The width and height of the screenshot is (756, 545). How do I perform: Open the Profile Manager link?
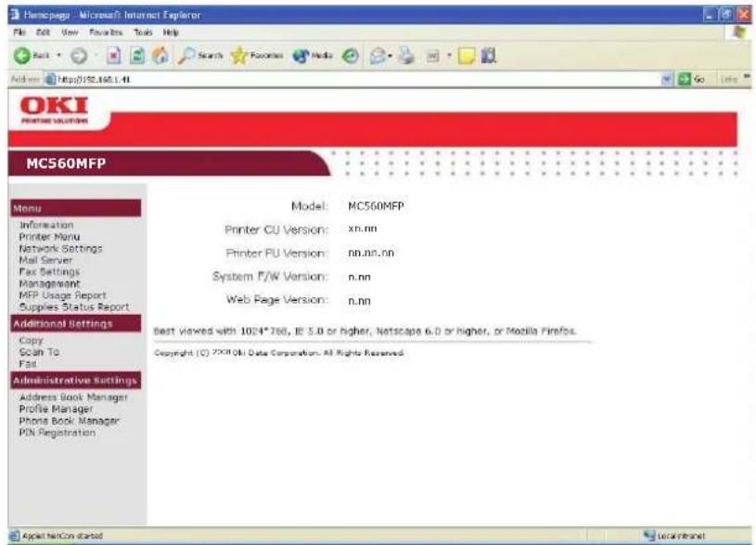click(56, 409)
